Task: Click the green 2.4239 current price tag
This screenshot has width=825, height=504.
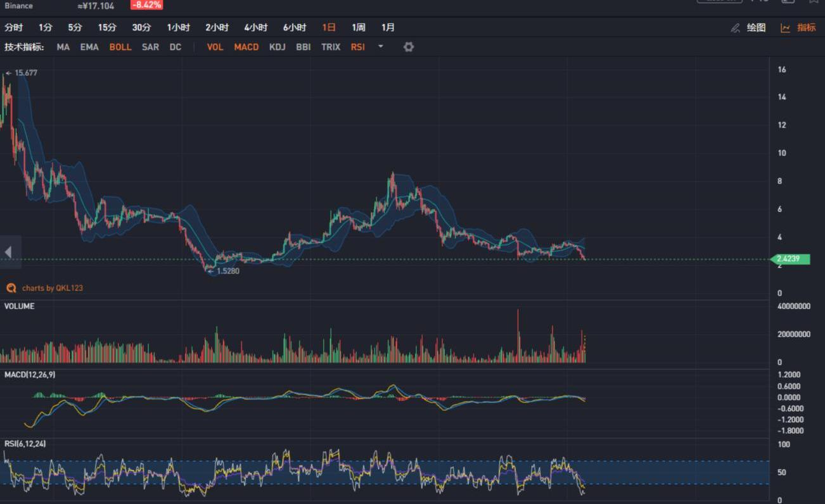Action: pyautogui.click(x=791, y=259)
